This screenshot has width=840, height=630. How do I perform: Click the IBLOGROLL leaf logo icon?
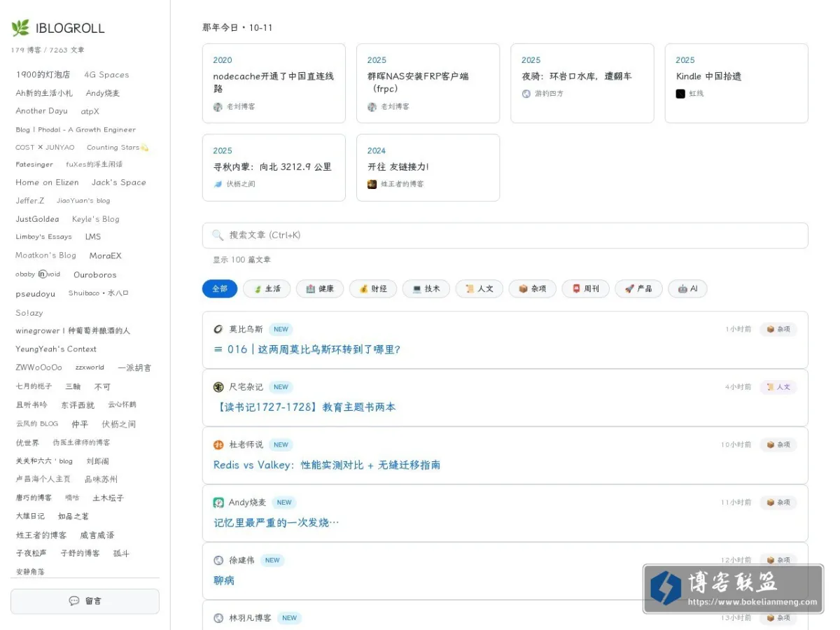pyautogui.click(x=20, y=28)
